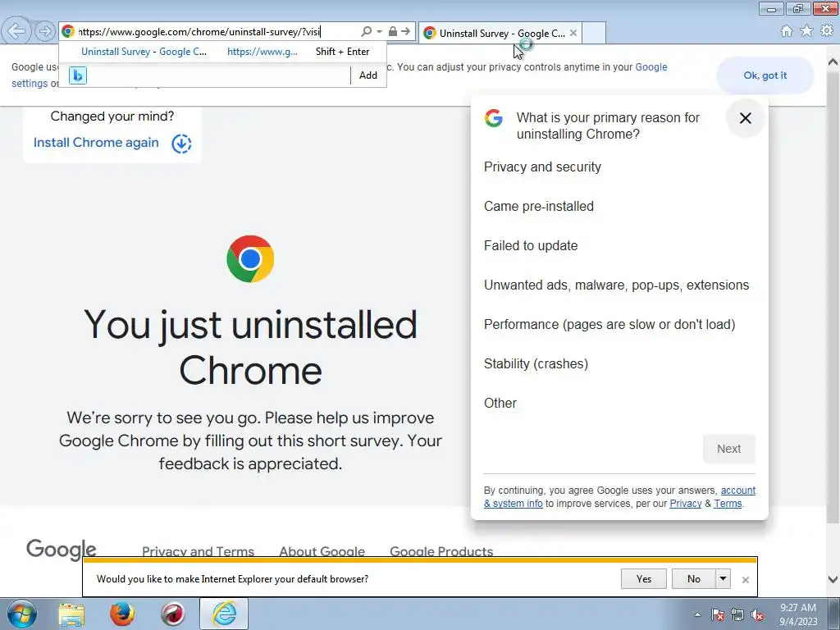
Task: Close the Uninstall Survey tab
Action: point(573,33)
